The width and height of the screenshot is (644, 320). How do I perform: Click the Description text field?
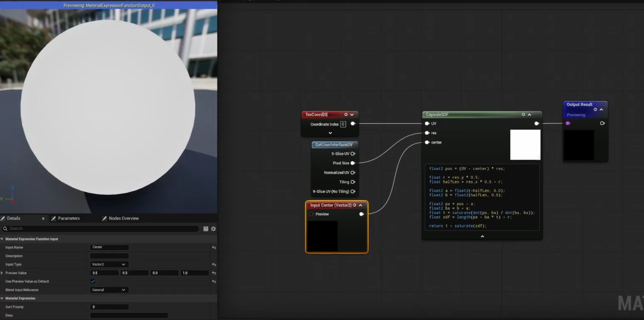coord(109,256)
